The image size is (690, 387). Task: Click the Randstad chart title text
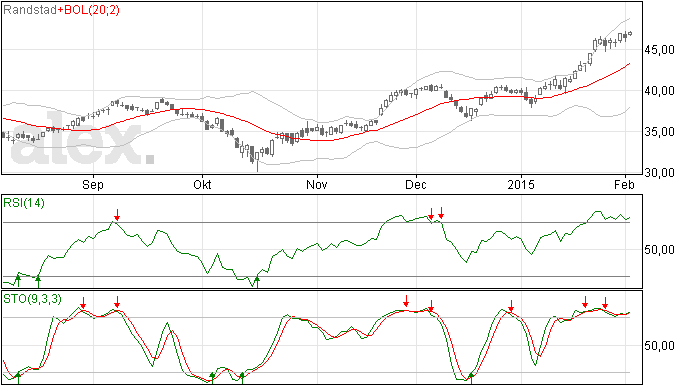(x=29, y=10)
